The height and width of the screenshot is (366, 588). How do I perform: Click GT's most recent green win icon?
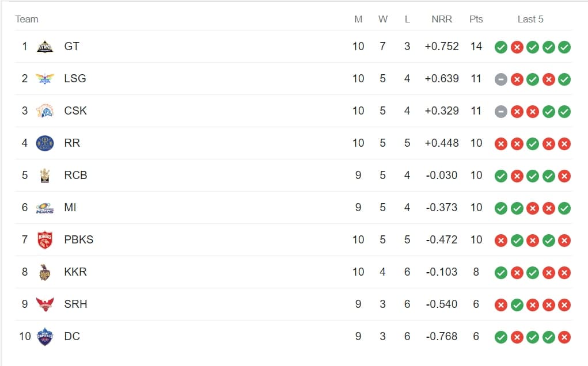click(564, 47)
